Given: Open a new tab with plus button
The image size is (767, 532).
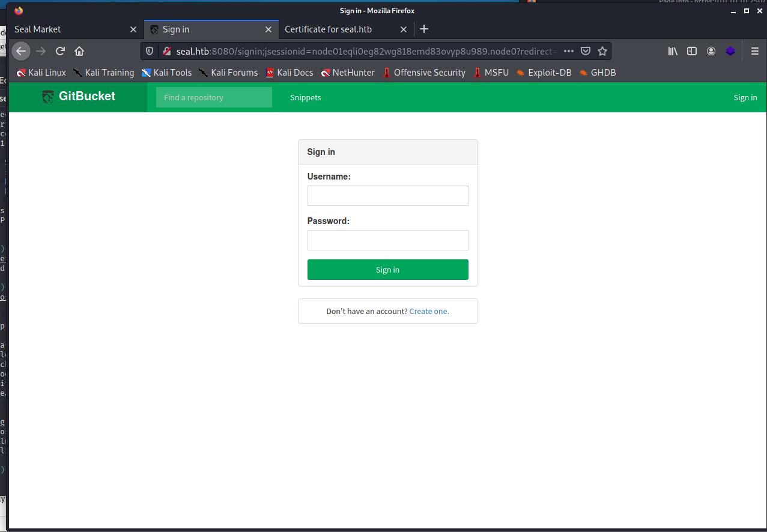Looking at the screenshot, I should coord(424,29).
